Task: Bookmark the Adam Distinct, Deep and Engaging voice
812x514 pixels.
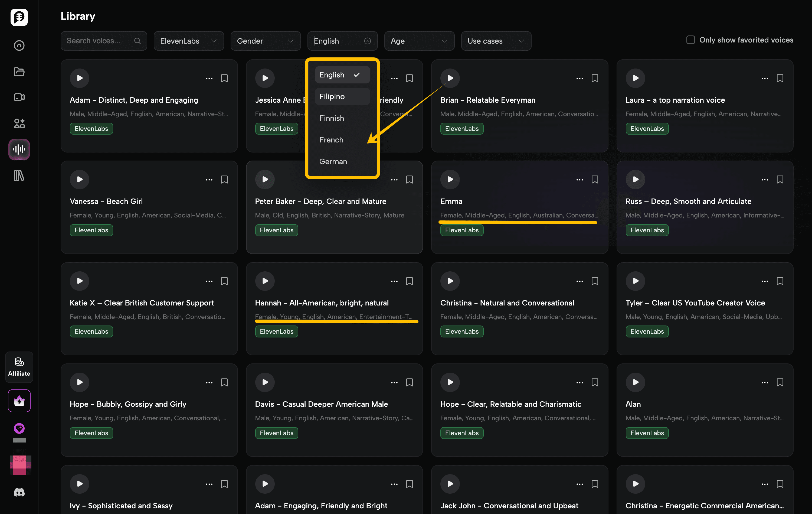Action: (224, 78)
